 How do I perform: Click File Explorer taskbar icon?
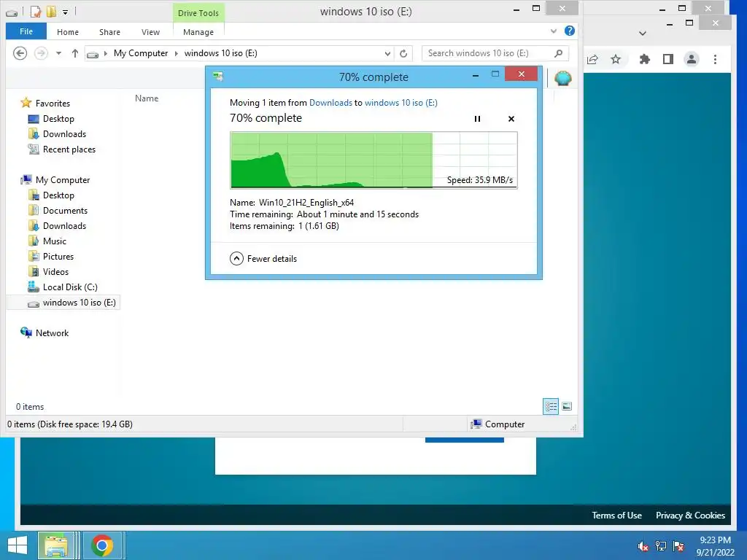coord(55,545)
